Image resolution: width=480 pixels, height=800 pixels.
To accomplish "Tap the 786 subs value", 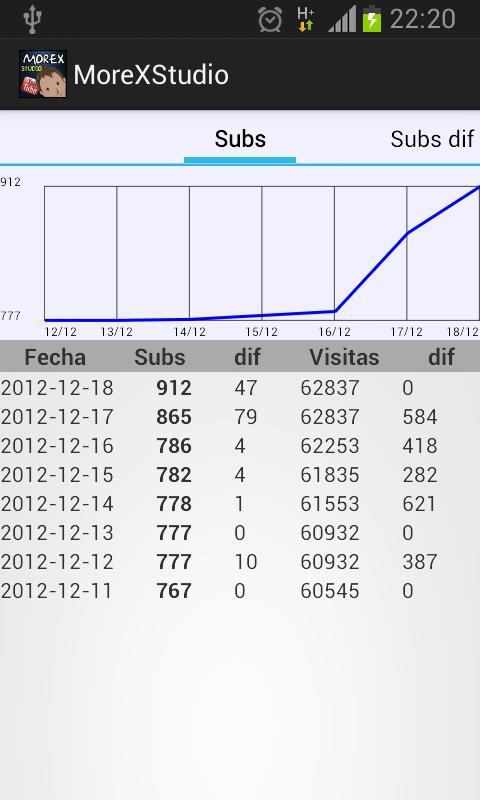I will [x=174, y=446].
